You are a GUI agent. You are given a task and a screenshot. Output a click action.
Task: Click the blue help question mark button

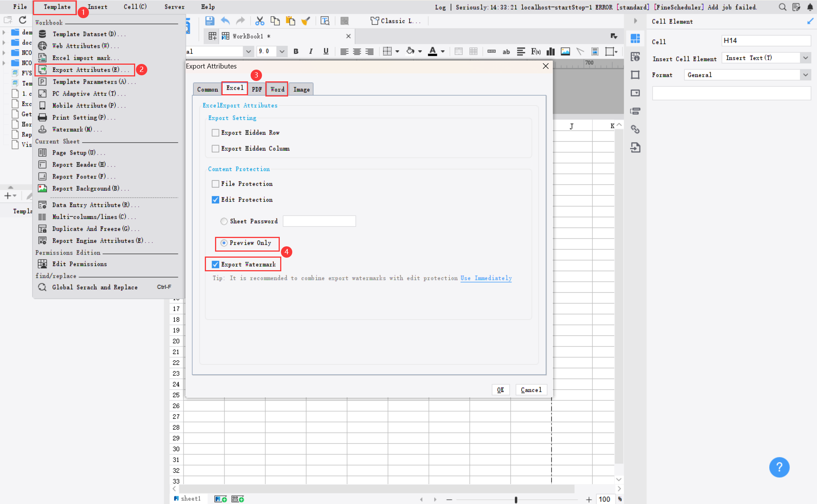point(779,467)
